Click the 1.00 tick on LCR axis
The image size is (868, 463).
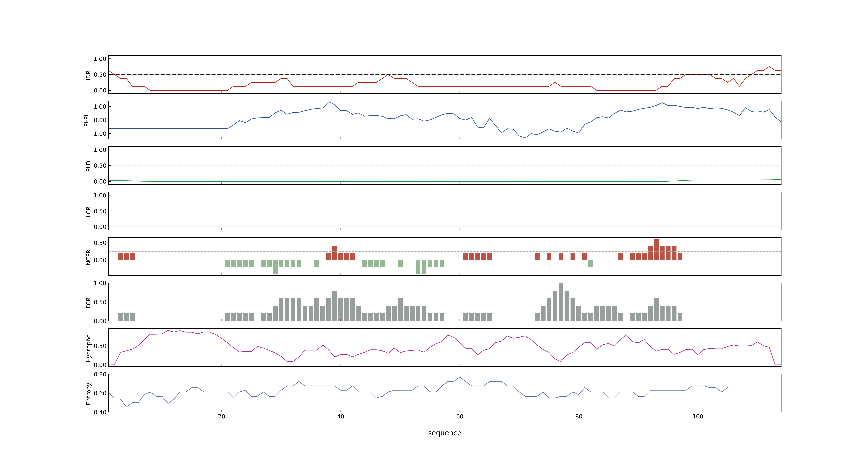click(x=100, y=195)
